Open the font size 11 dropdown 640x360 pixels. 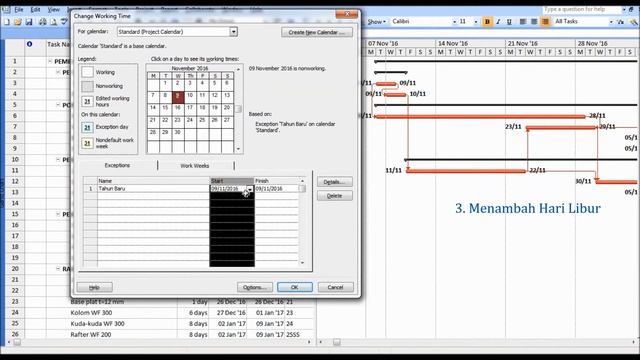[476, 22]
